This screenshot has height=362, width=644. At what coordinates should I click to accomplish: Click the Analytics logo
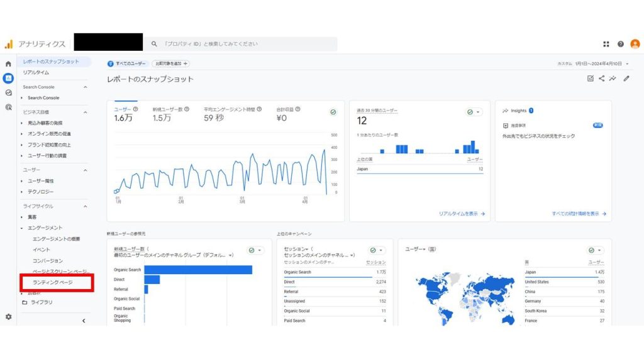coord(9,44)
